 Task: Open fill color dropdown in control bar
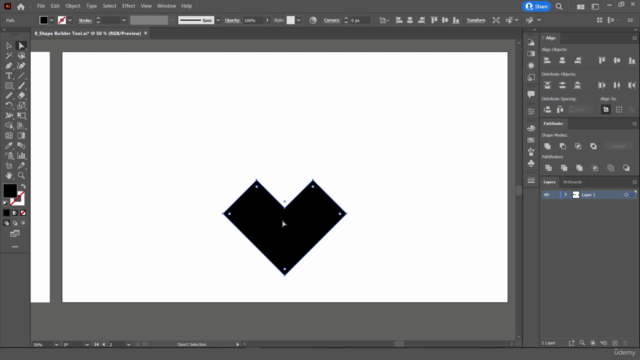click(x=51, y=20)
